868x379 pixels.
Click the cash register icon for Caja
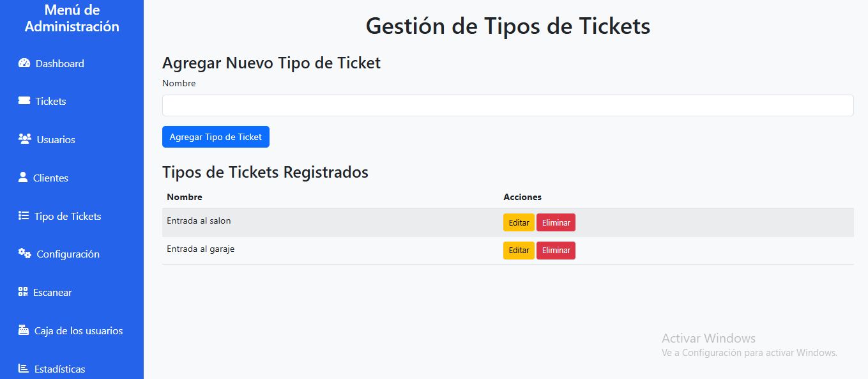click(x=24, y=330)
